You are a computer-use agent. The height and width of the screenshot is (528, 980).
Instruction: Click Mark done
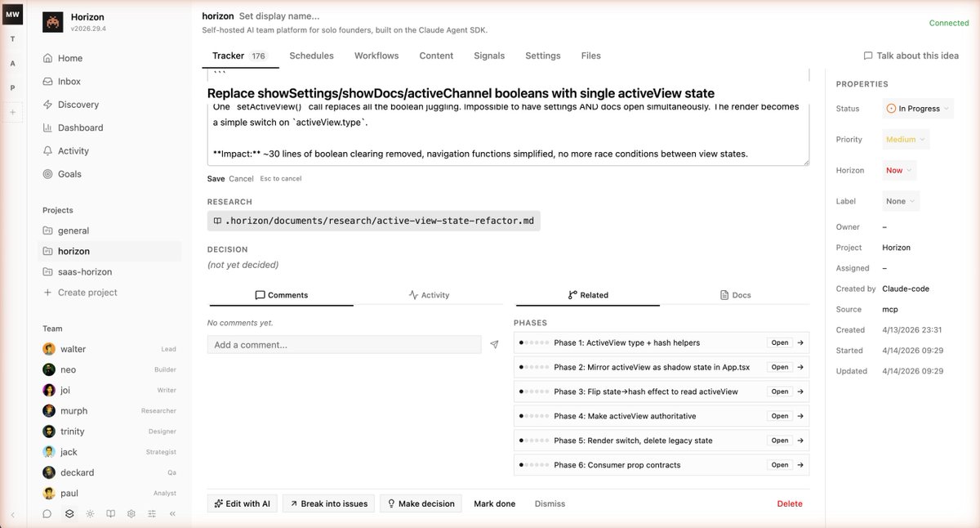(495, 503)
